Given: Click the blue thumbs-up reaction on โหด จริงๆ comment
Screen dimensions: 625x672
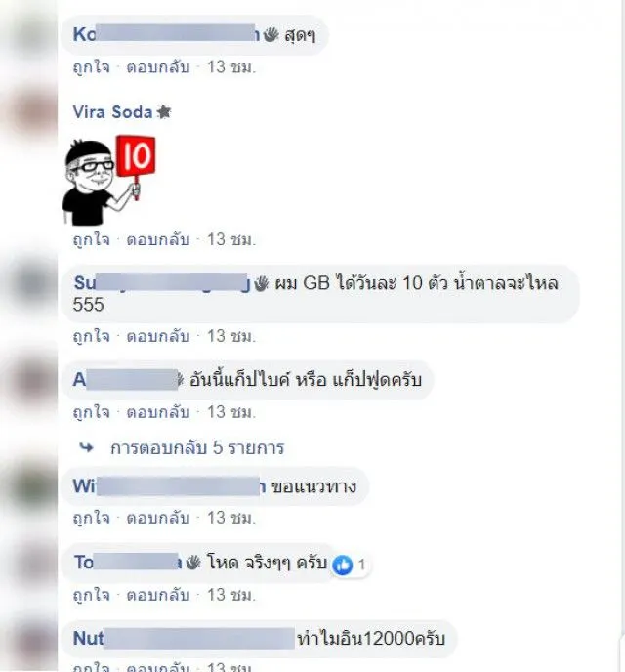Looking at the screenshot, I should (343, 565).
